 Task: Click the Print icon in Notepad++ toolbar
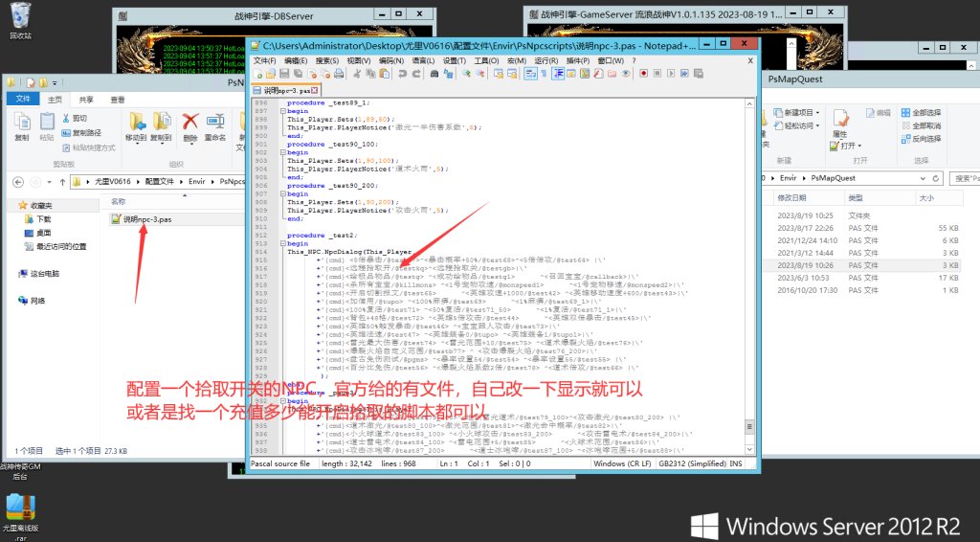click(339, 74)
